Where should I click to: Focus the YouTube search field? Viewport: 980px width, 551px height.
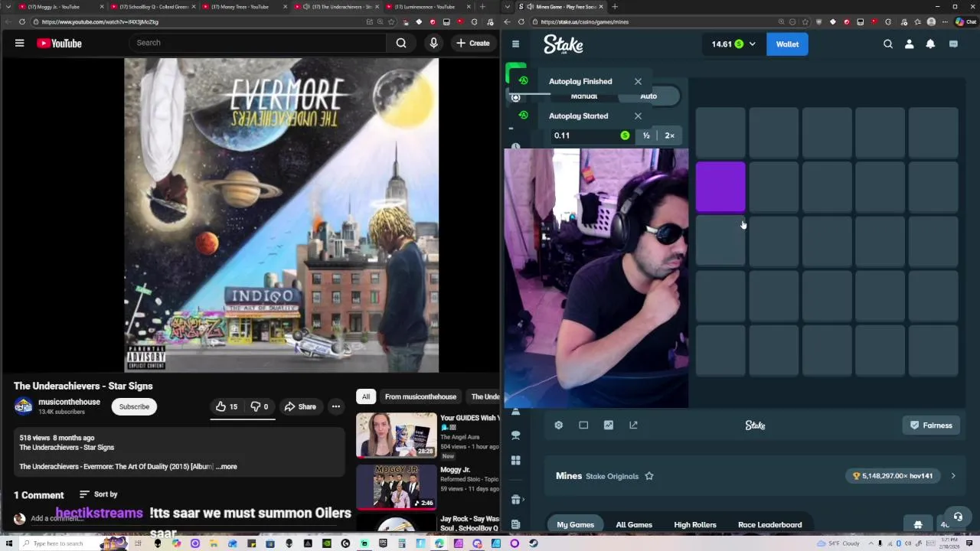point(257,43)
